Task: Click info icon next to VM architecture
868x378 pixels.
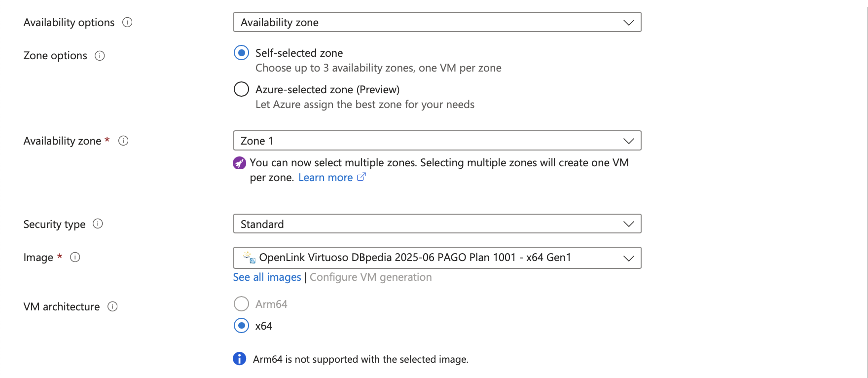Action: tap(112, 306)
